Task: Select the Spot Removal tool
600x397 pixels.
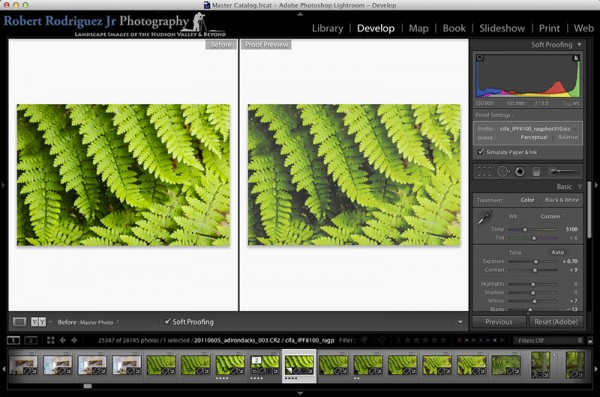Action: (503, 172)
